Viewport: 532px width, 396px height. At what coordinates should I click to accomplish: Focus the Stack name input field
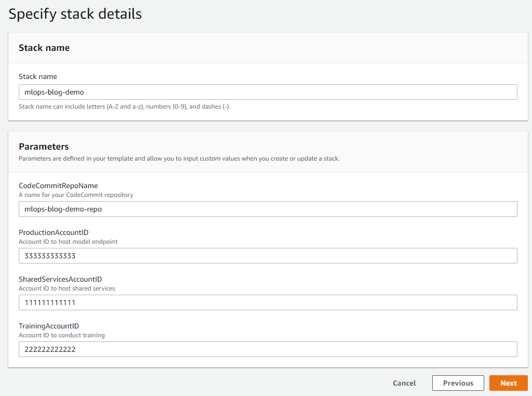[268, 92]
